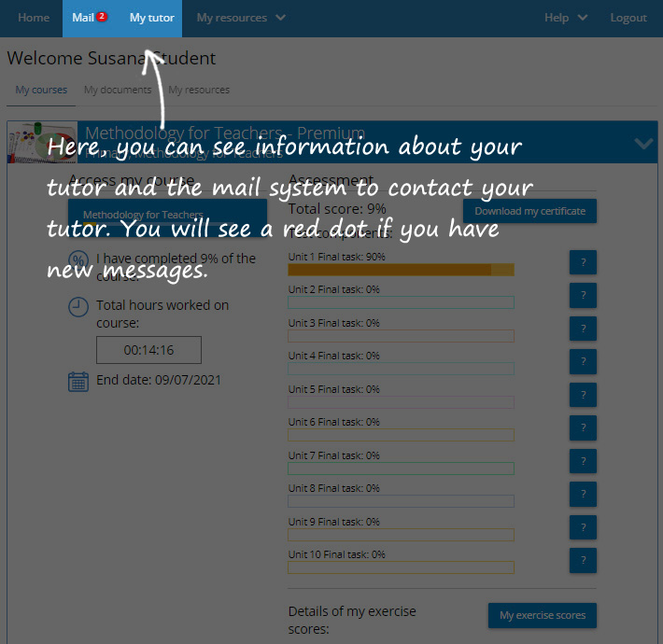This screenshot has width=663, height=644.
Task: Open the My tutor menu item
Action: pyautogui.click(x=151, y=18)
